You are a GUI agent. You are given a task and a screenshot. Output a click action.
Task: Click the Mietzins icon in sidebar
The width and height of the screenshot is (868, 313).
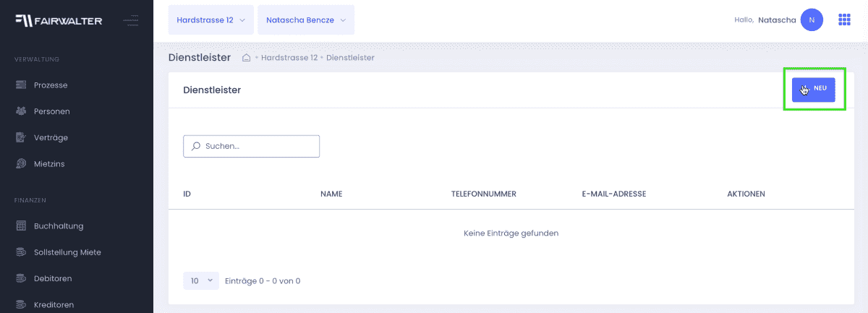click(x=21, y=164)
